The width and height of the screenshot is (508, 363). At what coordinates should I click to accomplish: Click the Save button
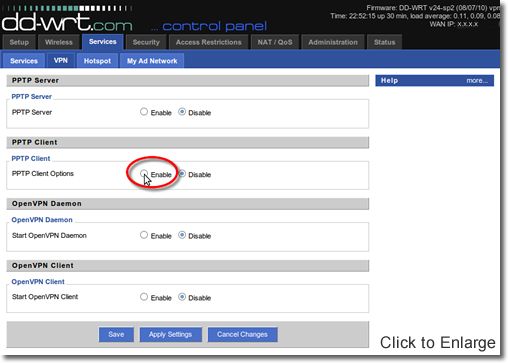[116, 334]
